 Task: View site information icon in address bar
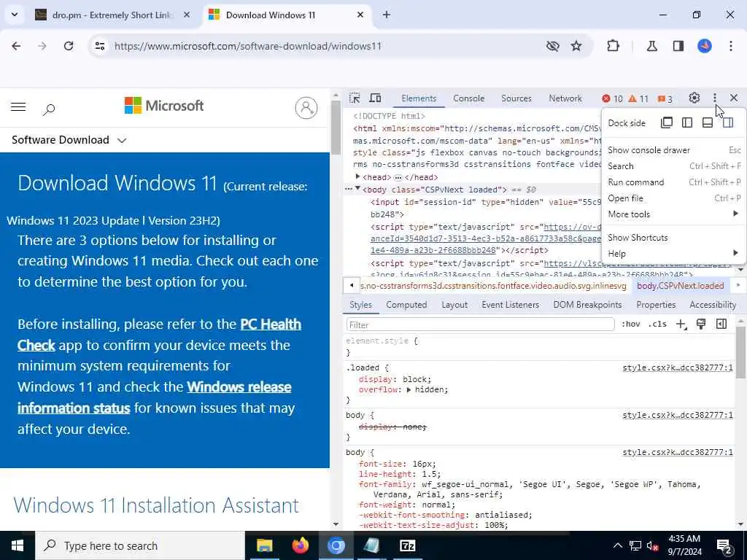point(99,46)
